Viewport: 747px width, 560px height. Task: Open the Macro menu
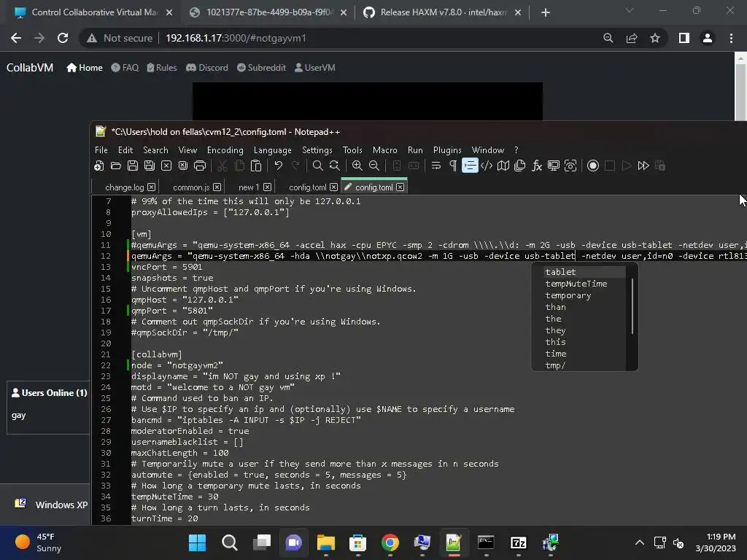coord(384,150)
